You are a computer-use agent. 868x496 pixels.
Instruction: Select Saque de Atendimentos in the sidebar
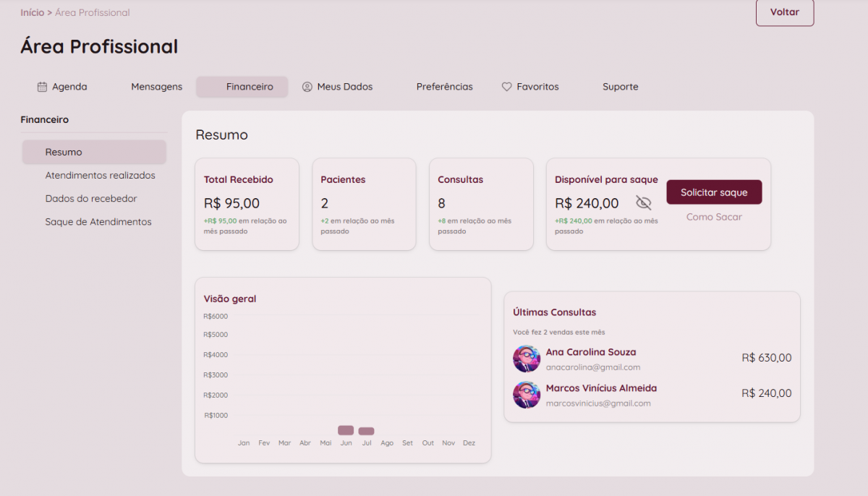tap(98, 222)
